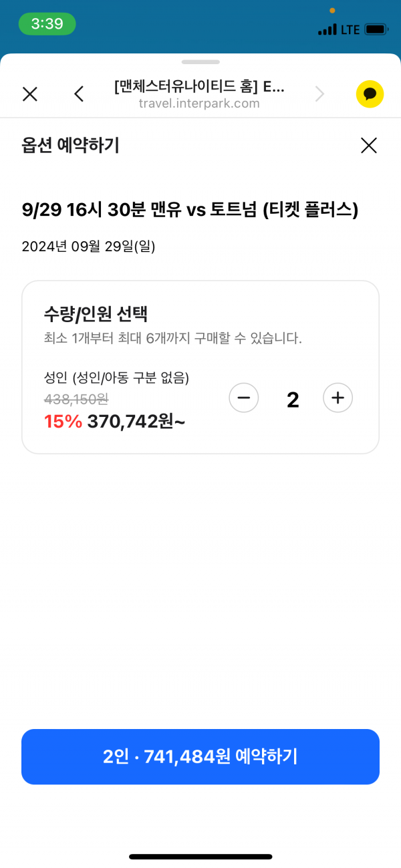Tap the home indicator bar at bottom
401x868 pixels.
coord(200,857)
